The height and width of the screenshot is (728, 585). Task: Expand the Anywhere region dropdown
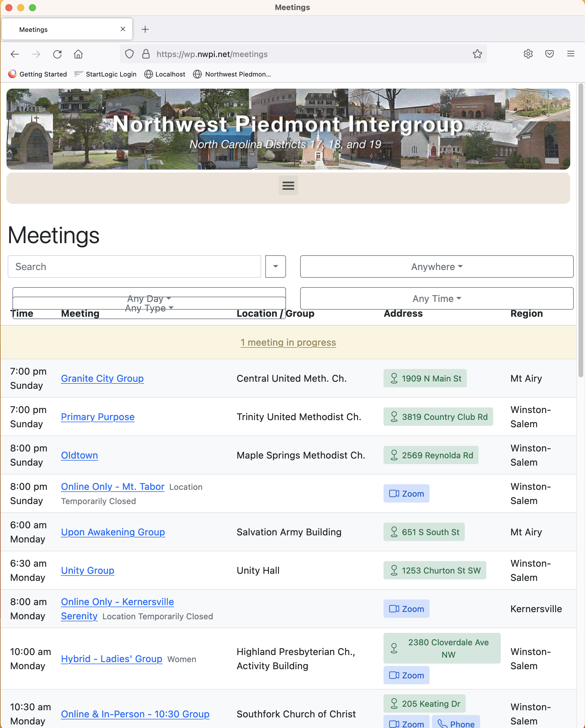tap(436, 267)
